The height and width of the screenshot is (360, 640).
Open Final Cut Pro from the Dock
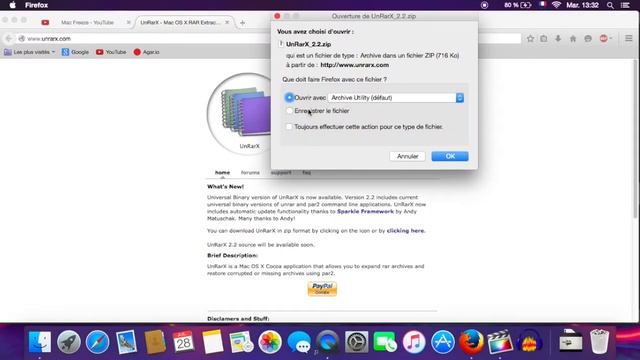500,342
